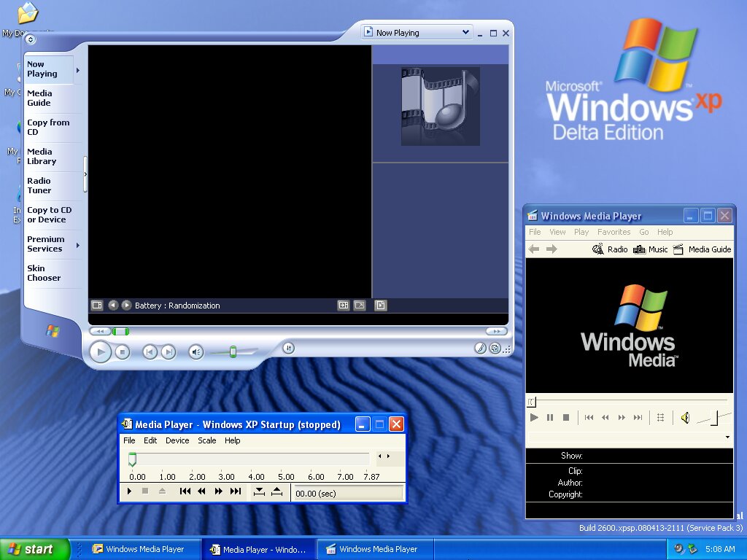
Task: Click the switch to skin mode icon
Action: coord(496,349)
